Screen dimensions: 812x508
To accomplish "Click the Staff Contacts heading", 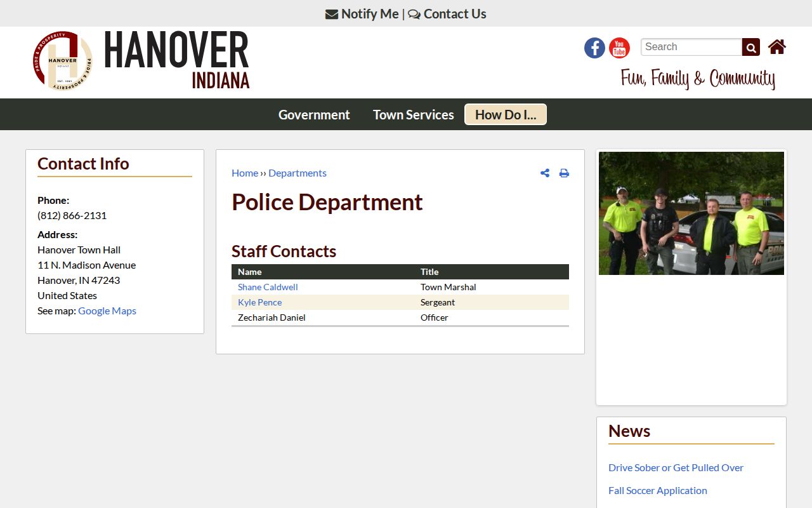I will coord(284,251).
